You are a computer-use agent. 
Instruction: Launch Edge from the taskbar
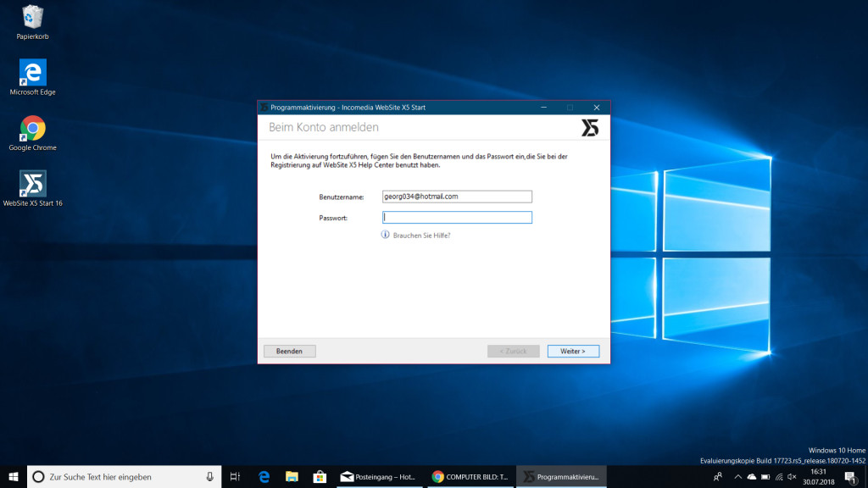pyautogui.click(x=264, y=476)
